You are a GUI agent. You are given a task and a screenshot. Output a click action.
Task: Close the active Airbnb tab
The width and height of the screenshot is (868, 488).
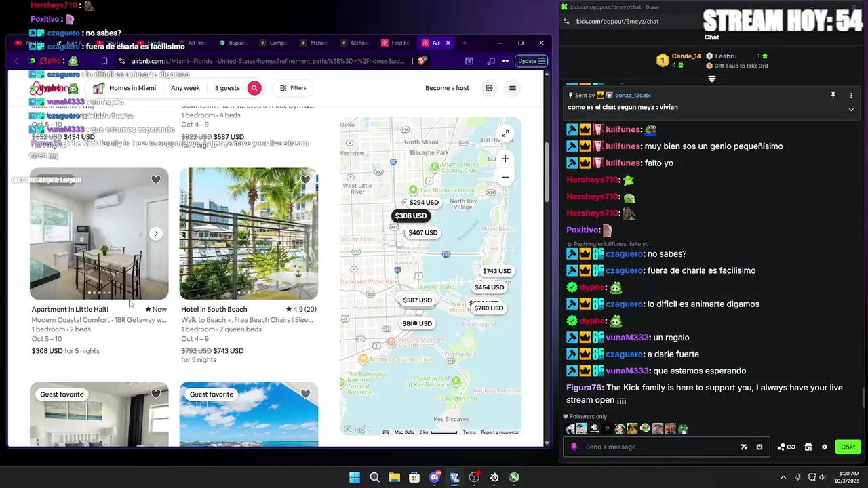(x=448, y=43)
